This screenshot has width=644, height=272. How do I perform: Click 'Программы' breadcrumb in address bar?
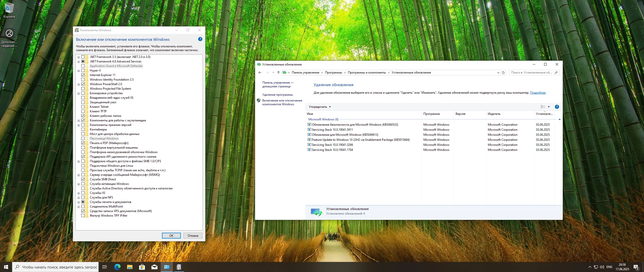pyautogui.click(x=333, y=73)
